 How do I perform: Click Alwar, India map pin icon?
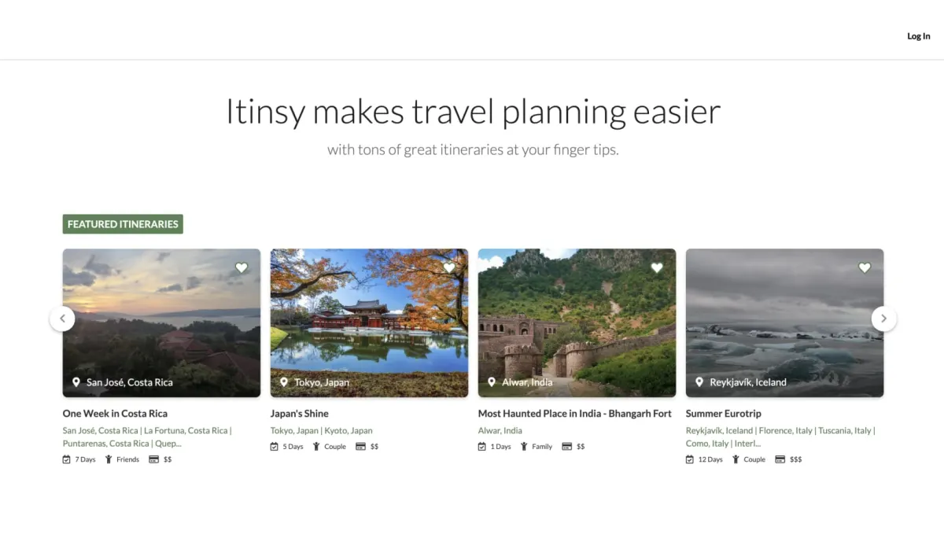[x=492, y=382]
